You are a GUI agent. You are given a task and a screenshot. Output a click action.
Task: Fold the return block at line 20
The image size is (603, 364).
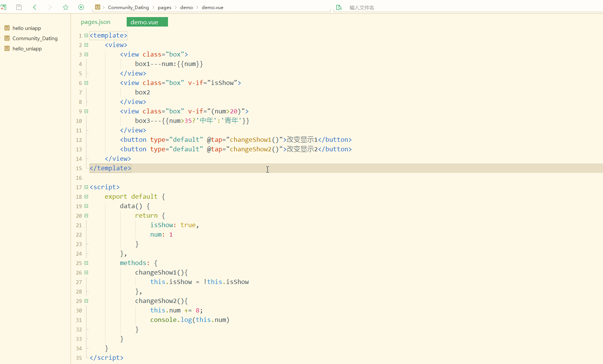pyautogui.click(x=86, y=215)
